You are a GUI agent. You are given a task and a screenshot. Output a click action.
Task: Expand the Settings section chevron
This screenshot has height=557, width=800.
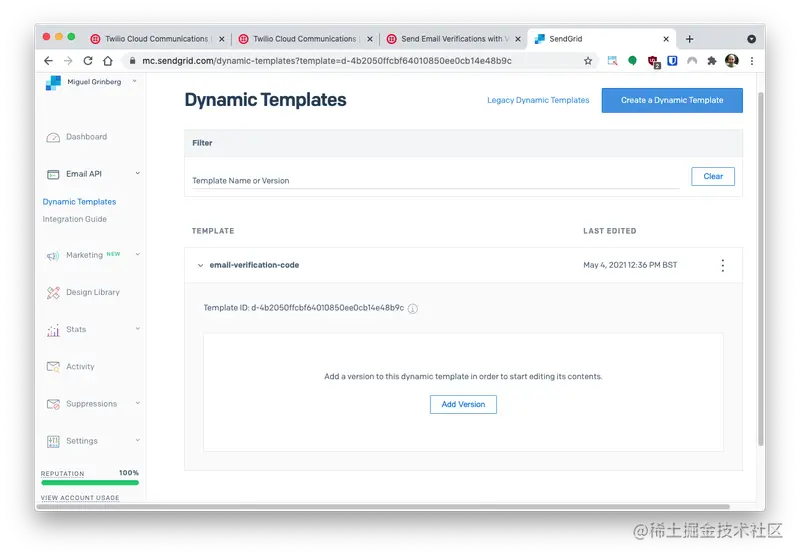point(138,440)
